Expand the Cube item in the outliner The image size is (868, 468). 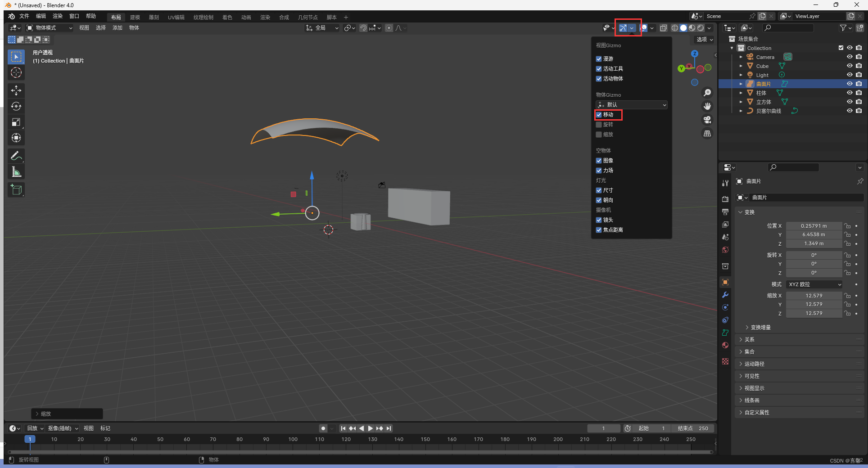coord(741,66)
